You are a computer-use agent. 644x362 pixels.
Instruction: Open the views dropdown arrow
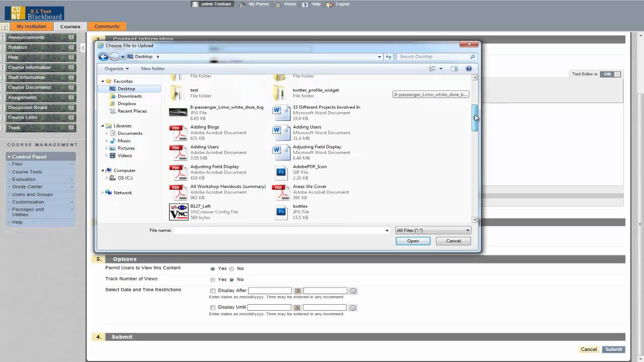(x=441, y=68)
